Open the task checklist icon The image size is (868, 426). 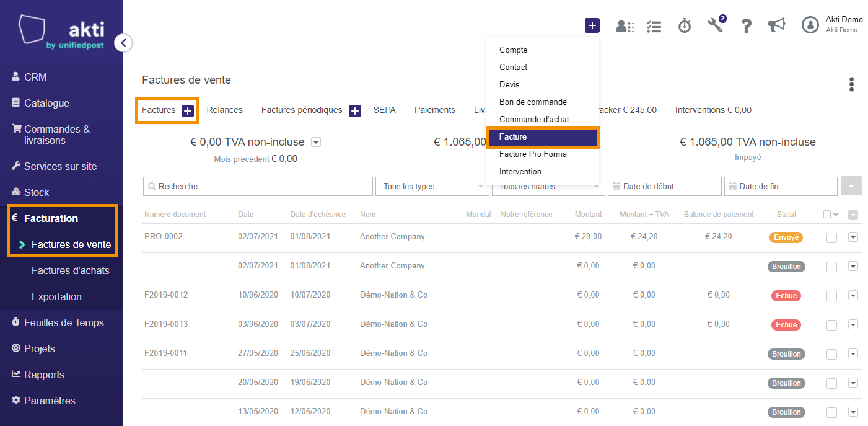pyautogui.click(x=654, y=26)
